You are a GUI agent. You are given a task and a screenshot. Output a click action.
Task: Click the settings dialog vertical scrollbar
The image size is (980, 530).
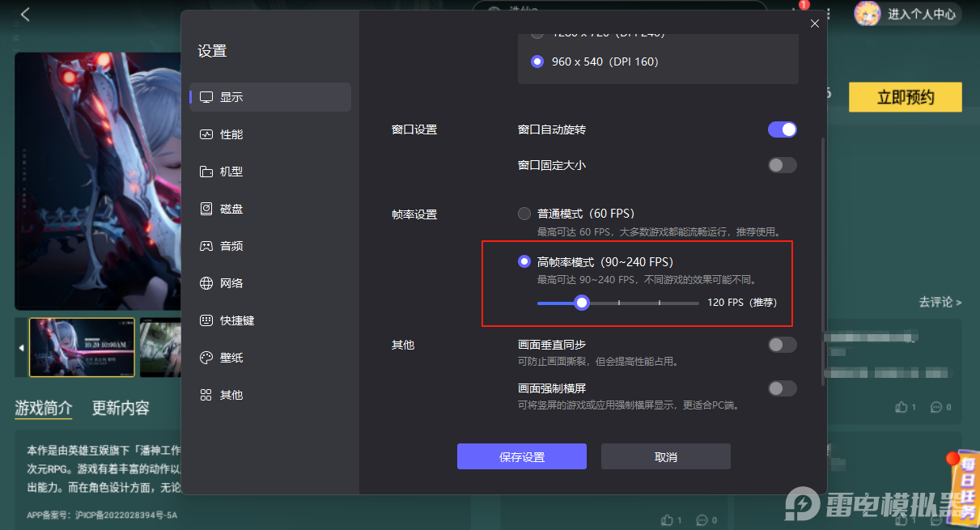pos(824,261)
